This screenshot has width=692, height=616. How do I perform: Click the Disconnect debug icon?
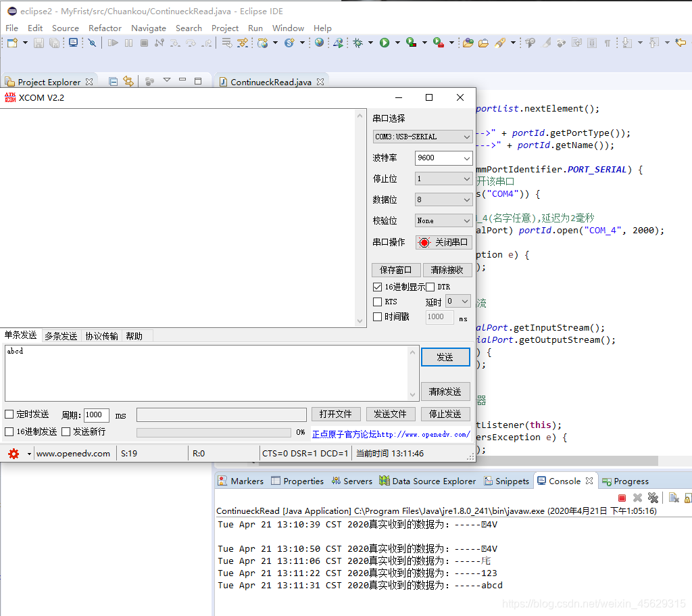click(x=159, y=43)
